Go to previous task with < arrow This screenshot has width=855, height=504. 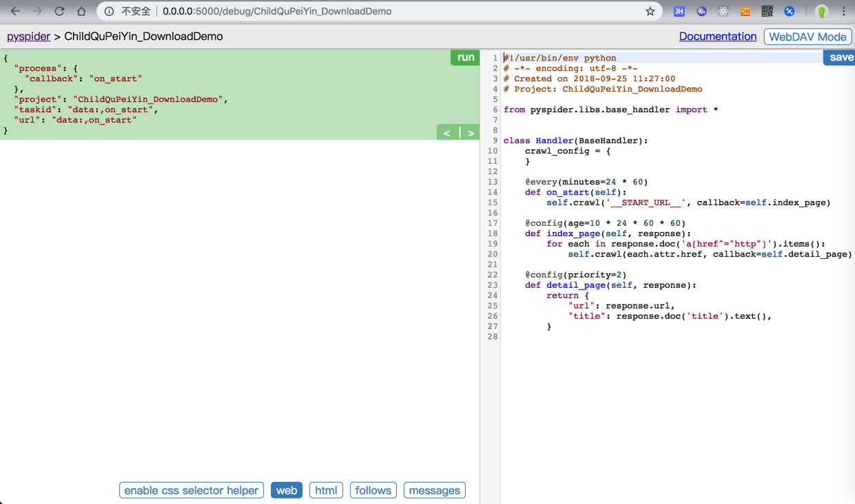pyautogui.click(x=447, y=132)
